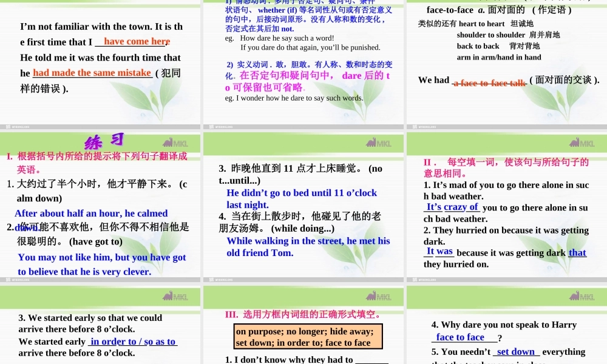
Task: Click the answer 'in order to / so as to'
Action: click(132, 341)
